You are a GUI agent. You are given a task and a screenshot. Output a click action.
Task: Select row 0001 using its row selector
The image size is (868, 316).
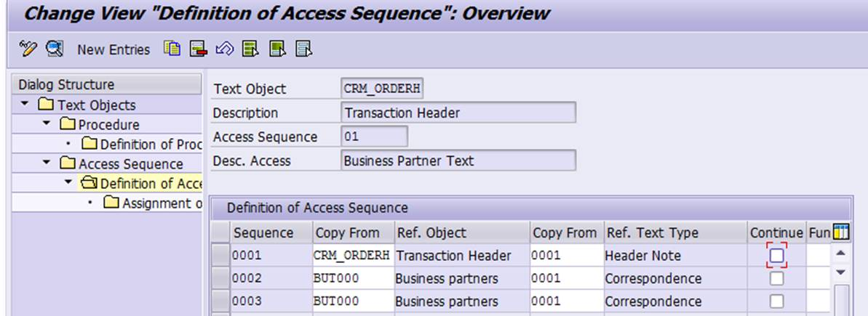tap(221, 255)
